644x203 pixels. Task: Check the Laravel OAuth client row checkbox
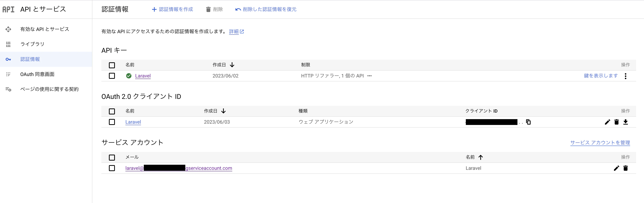(x=112, y=122)
